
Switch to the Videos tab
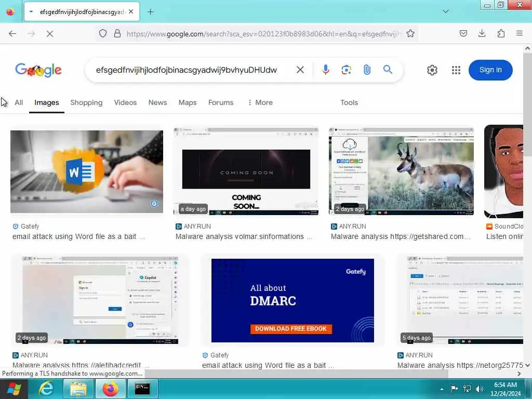click(126, 102)
